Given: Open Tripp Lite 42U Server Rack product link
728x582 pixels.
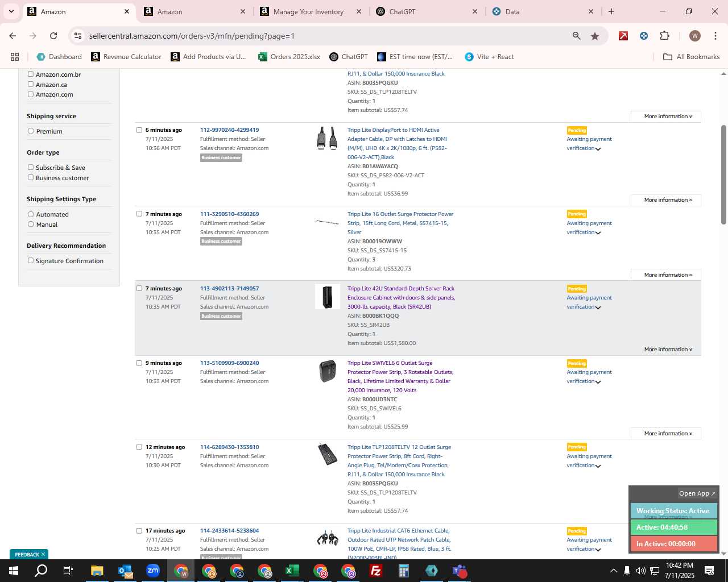Looking at the screenshot, I should [401, 298].
